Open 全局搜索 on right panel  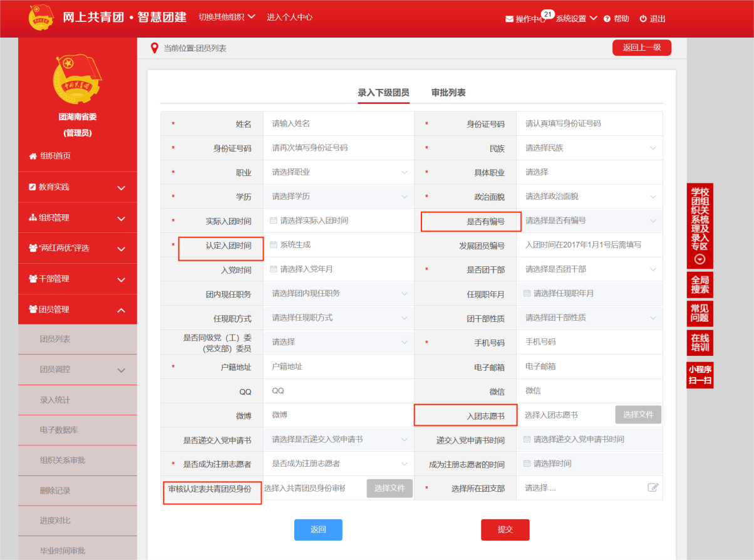pyautogui.click(x=700, y=285)
